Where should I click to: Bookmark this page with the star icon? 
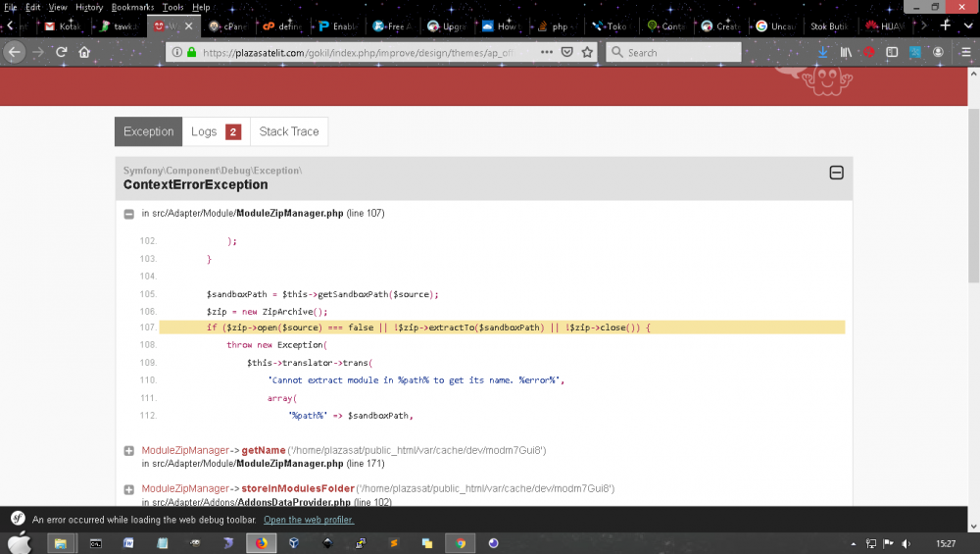(587, 52)
